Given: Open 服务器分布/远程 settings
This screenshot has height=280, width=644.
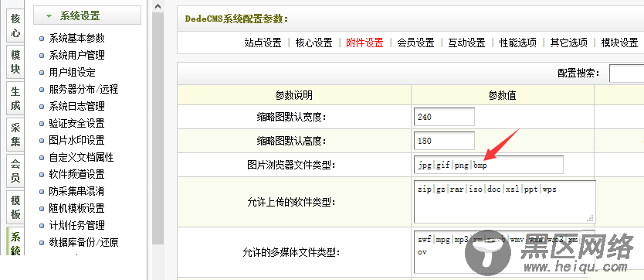Looking at the screenshot, I should [84, 89].
